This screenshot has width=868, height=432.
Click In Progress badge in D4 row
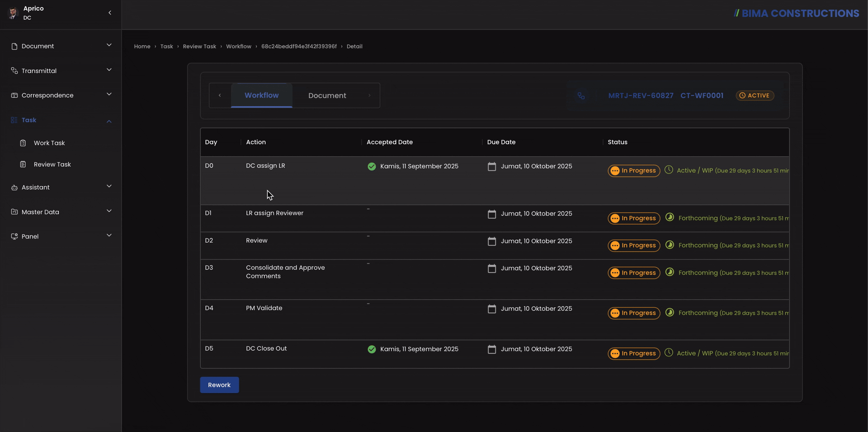tap(634, 313)
